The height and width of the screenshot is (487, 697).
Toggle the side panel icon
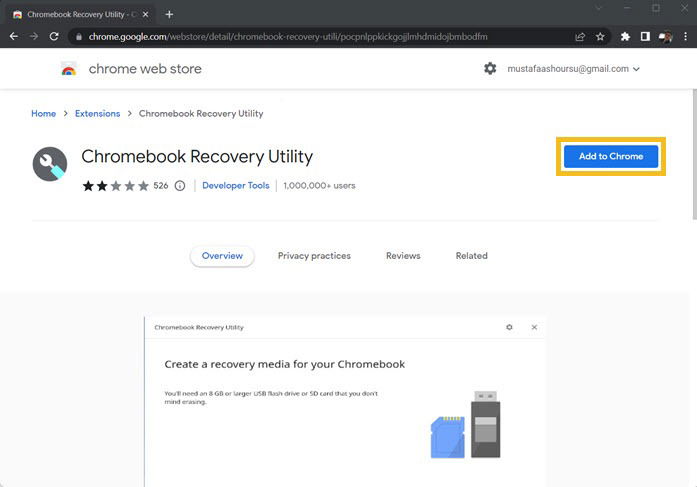[x=645, y=37]
